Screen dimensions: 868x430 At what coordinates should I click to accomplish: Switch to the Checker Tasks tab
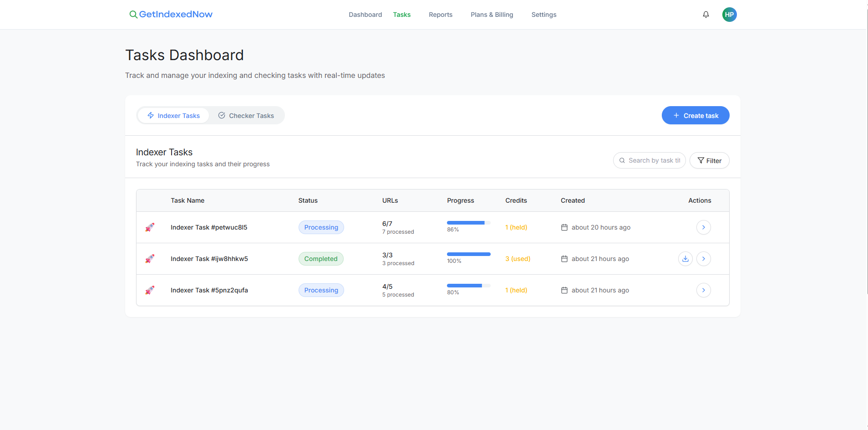pos(246,115)
